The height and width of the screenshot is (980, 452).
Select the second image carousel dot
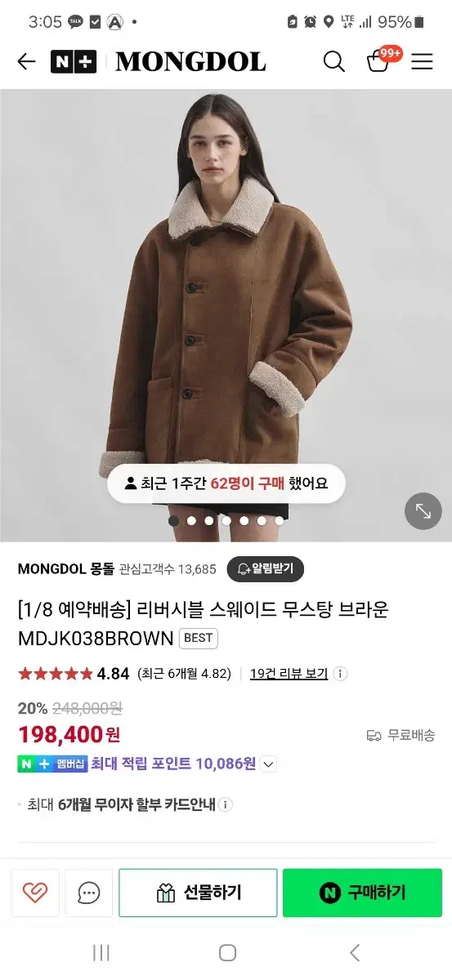[x=191, y=520]
